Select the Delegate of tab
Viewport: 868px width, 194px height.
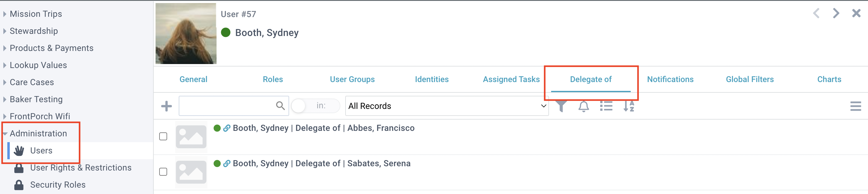591,80
